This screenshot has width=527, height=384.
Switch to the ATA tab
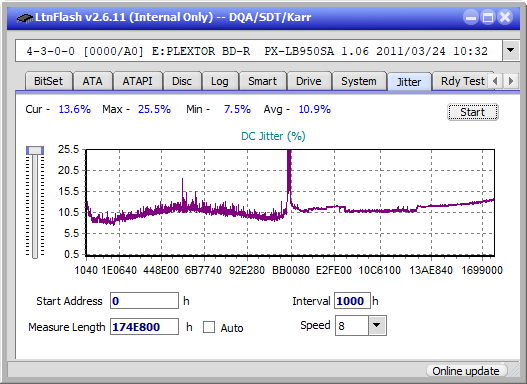92,81
